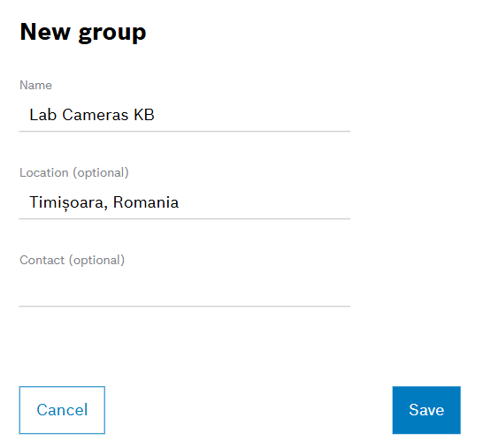Screen dimensions: 483x448
Task: Click the "New group" heading
Action: [x=83, y=32]
